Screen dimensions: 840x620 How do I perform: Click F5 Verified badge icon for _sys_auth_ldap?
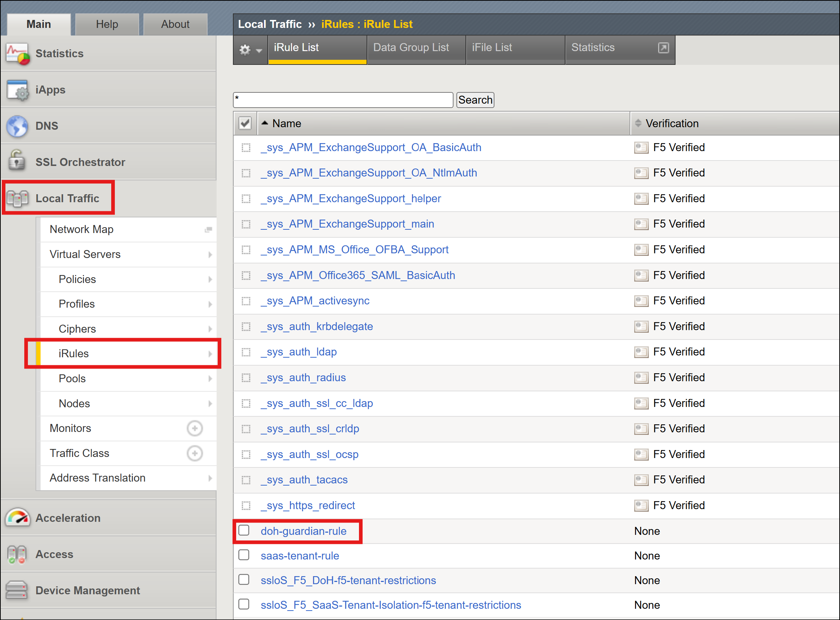(x=641, y=352)
